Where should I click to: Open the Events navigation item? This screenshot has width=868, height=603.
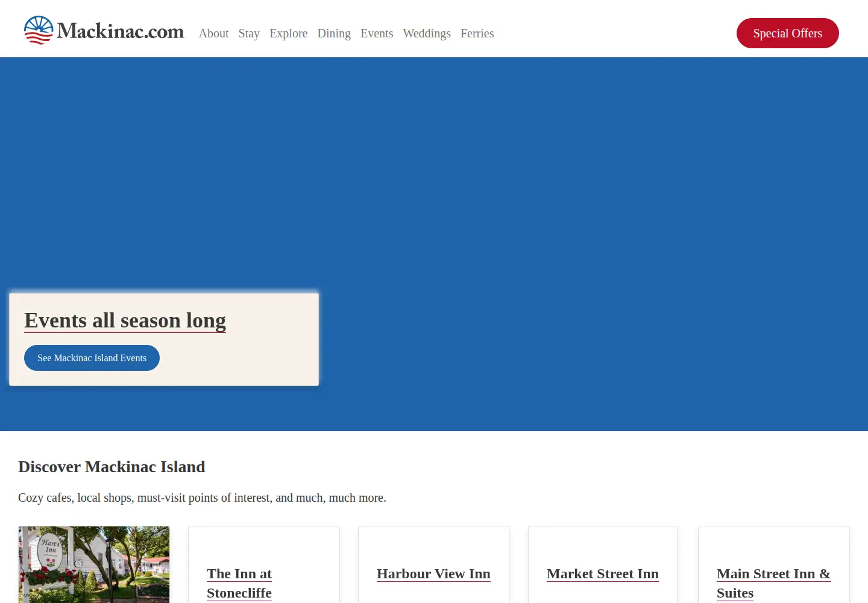[377, 33]
